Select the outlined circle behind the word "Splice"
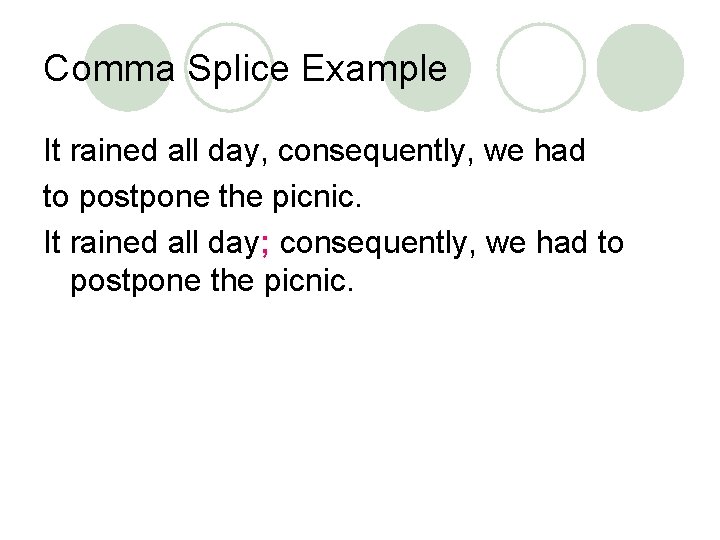The height and width of the screenshot is (540, 720). pyautogui.click(x=229, y=68)
